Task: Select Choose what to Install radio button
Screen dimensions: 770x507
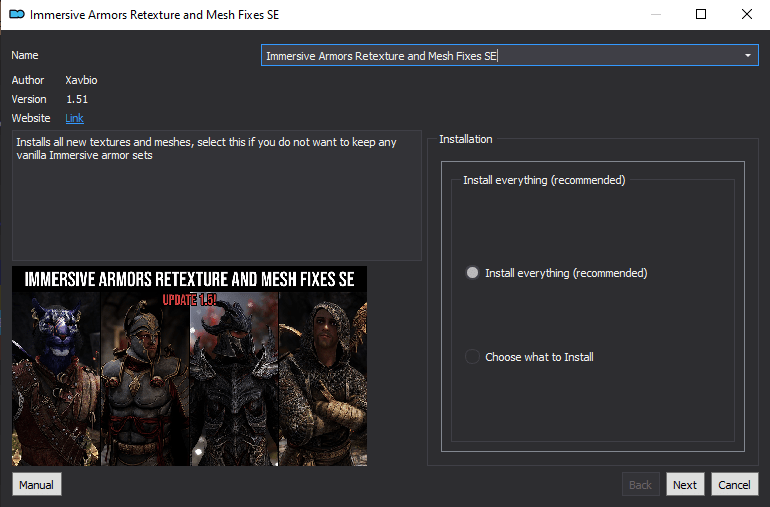Action: tap(472, 357)
